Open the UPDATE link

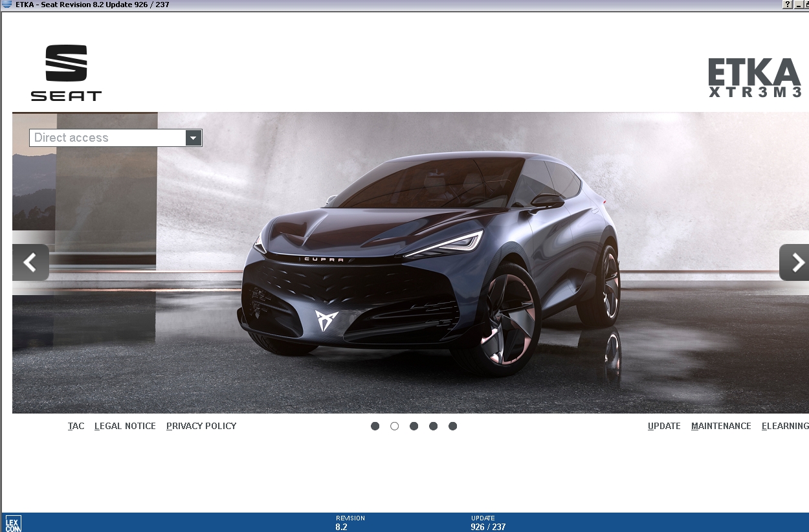[664, 426]
